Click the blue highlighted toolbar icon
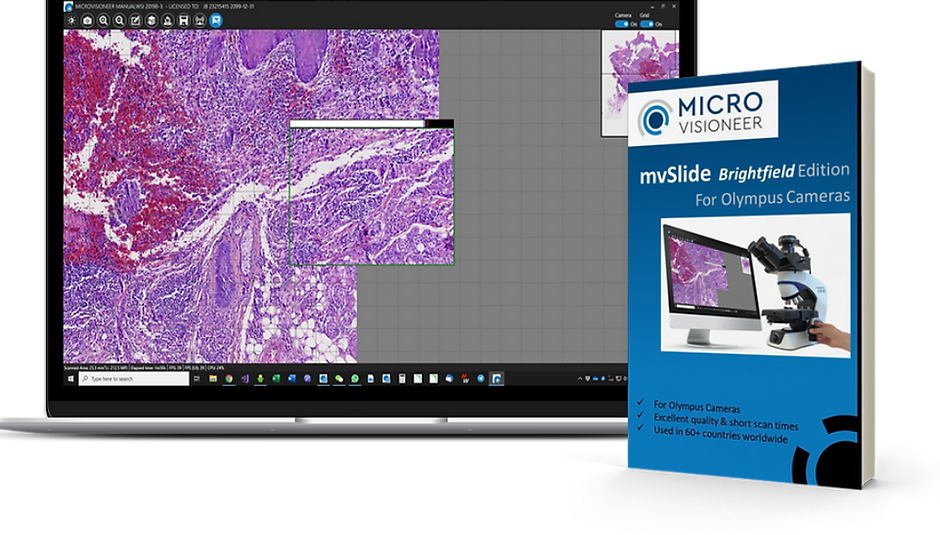 [x=216, y=20]
